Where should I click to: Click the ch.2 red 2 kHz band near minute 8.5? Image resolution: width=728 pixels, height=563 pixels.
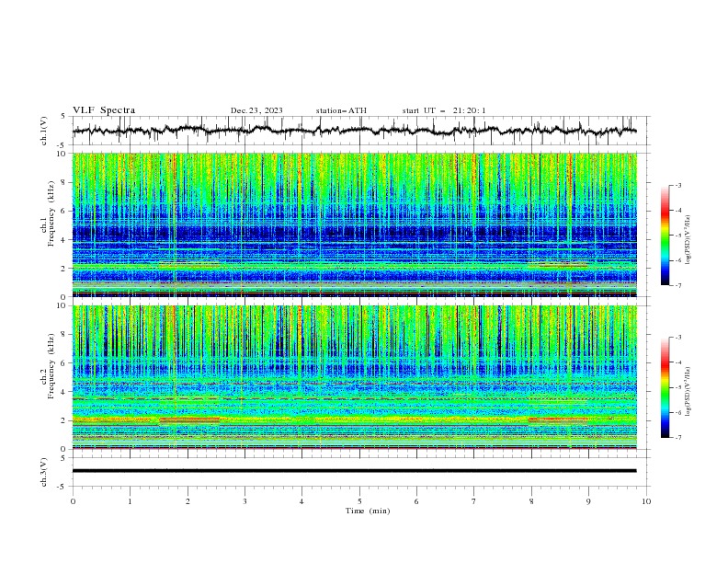558,419
